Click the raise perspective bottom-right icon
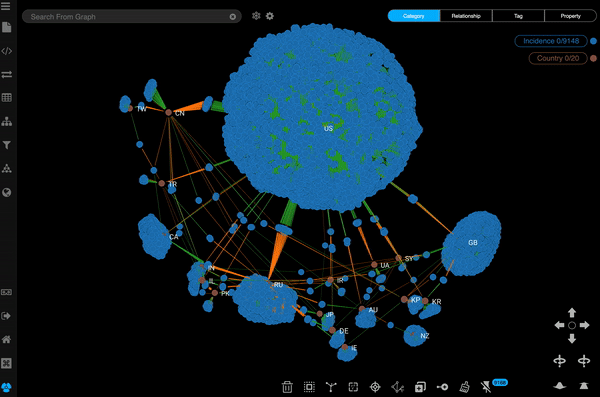This screenshot has height=397, width=600. pos(584,386)
